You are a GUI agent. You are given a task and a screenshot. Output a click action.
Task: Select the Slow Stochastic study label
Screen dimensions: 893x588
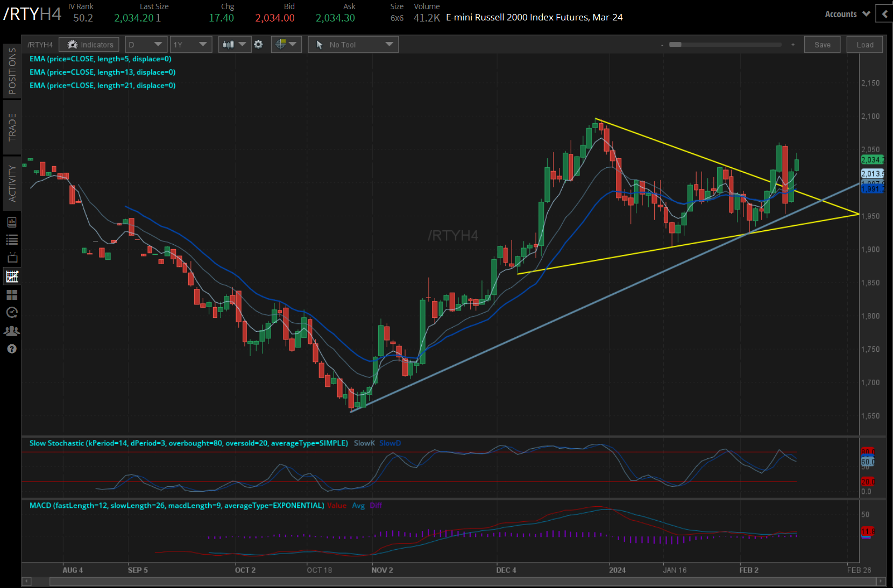coord(189,443)
